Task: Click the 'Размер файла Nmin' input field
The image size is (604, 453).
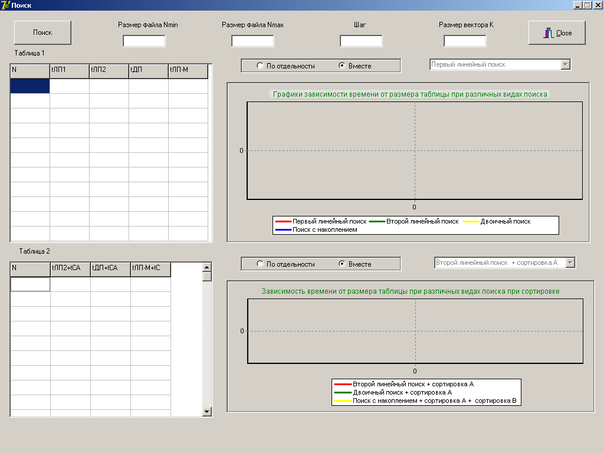Action: (144, 41)
